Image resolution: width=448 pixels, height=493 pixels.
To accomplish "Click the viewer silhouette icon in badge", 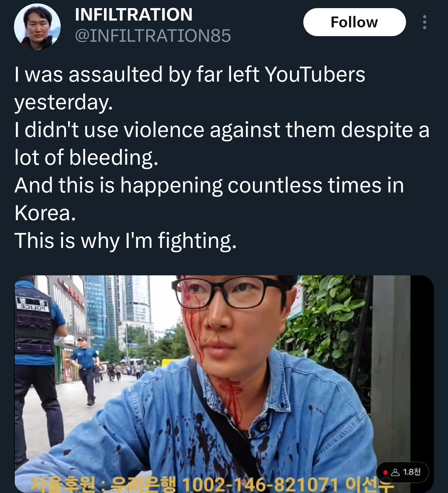I will point(395,472).
